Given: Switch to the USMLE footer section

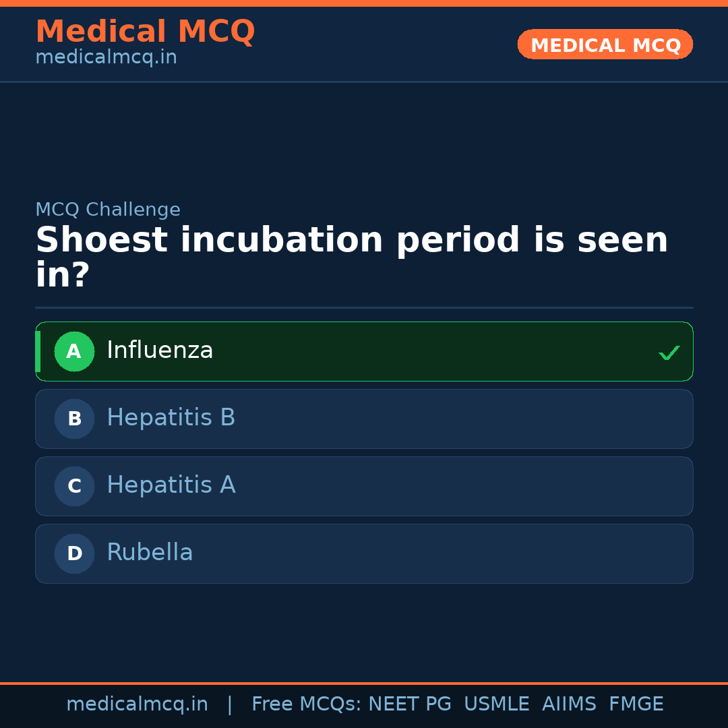Looking at the screenshot, I should click(497, 704).
